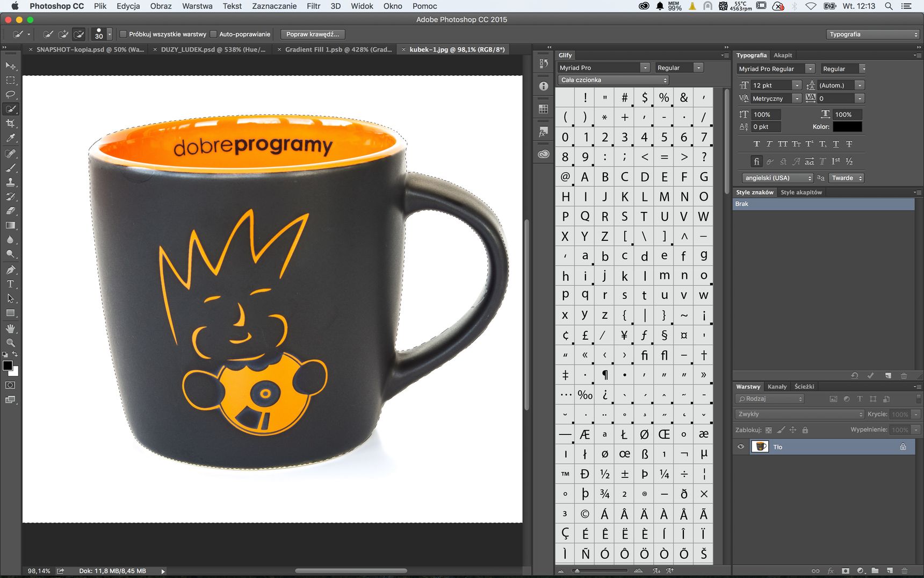Image resolution: width=924 pixels, height=578 pixels.
Task: Open Twarde anti-aliasing dropdown
Action: [846, 178]
